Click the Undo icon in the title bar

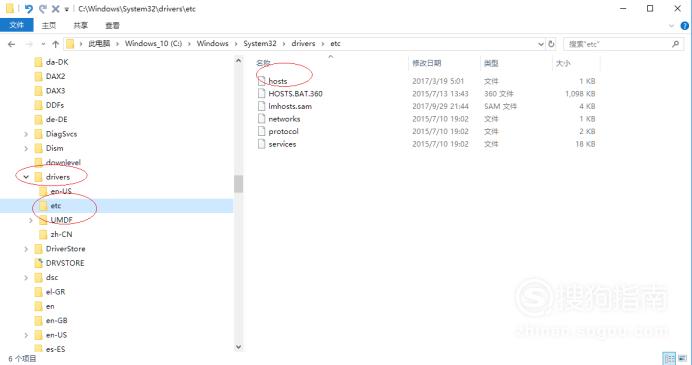click(x=29, y=8)
